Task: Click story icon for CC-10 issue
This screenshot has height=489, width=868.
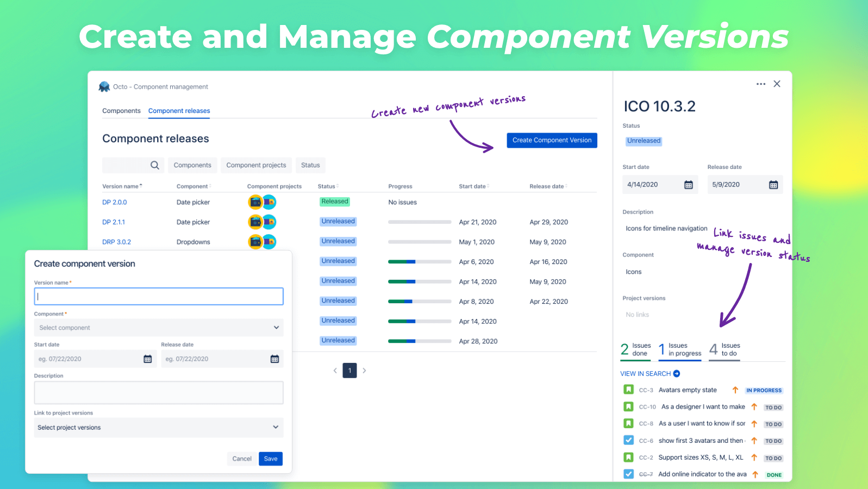Action: [x=629, y=406]
